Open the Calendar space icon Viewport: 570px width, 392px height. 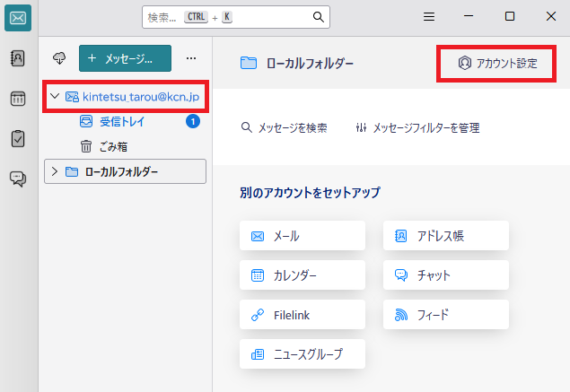18,98
